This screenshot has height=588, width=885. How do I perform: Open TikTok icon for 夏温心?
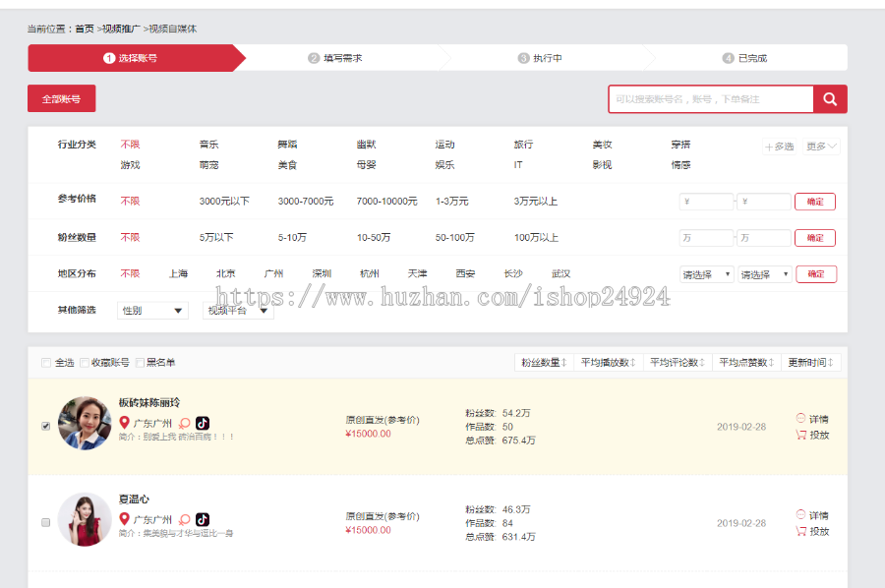click(202, 519)
